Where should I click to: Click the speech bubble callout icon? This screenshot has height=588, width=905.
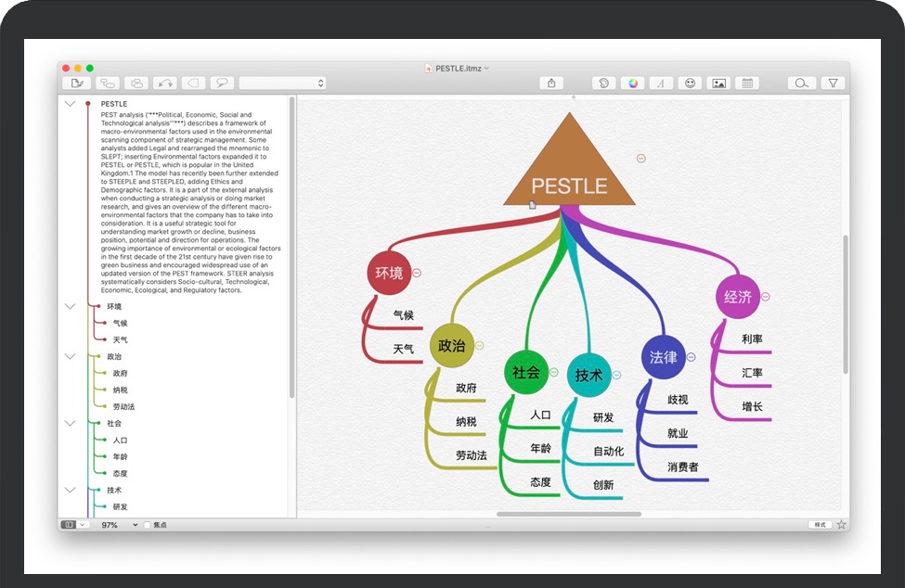pos(222,83)
